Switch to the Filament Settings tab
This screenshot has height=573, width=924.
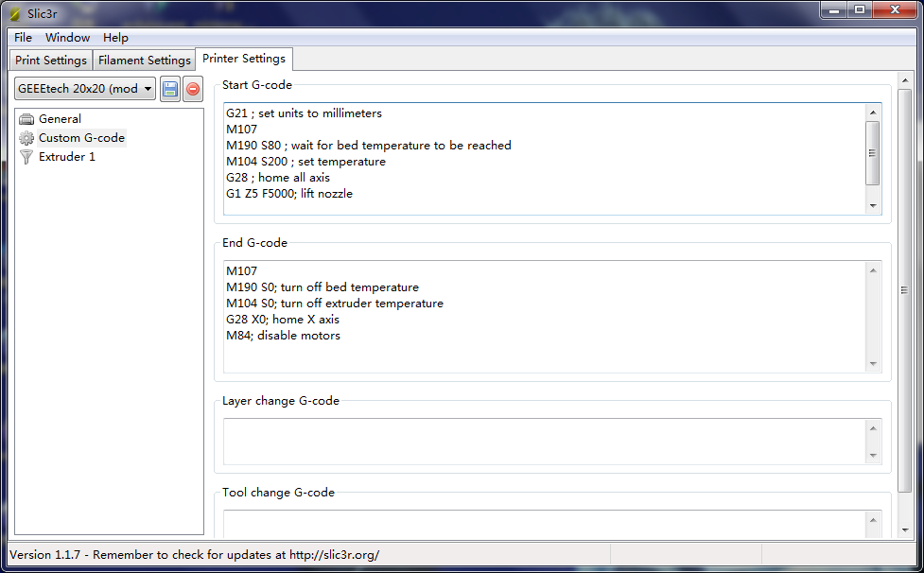[145, 61]
